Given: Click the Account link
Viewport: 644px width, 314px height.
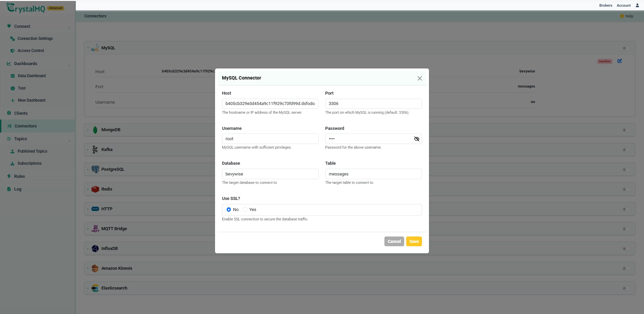Looking at the screenshot, I should (624, 5).
